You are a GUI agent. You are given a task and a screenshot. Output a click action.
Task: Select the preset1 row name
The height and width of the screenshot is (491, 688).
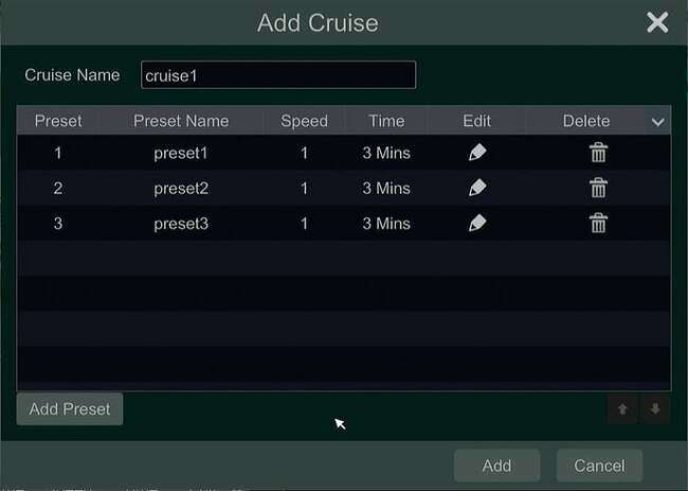point(181,153)
